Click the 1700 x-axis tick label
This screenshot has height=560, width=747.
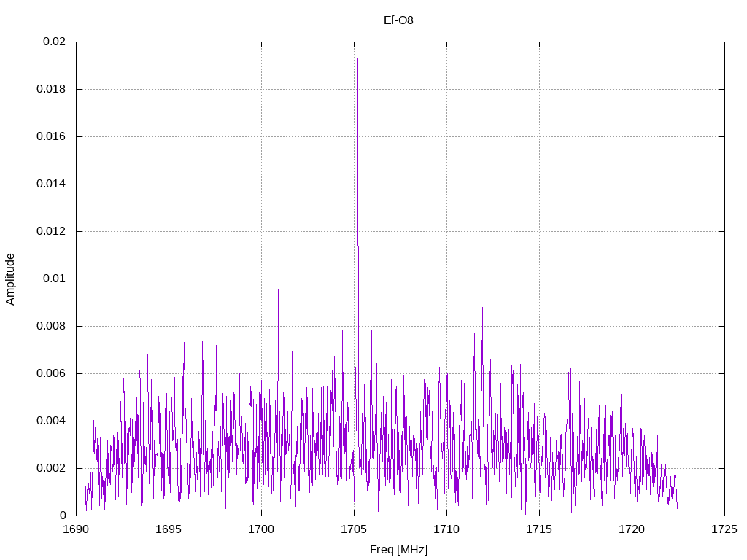click(x=262, y=529)
